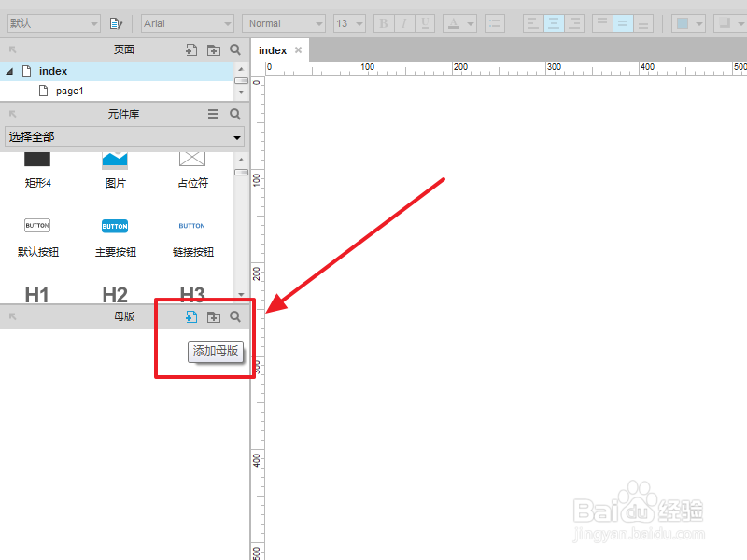747x560 pixels.
Task: Align text to top
Action: point(602,23)
